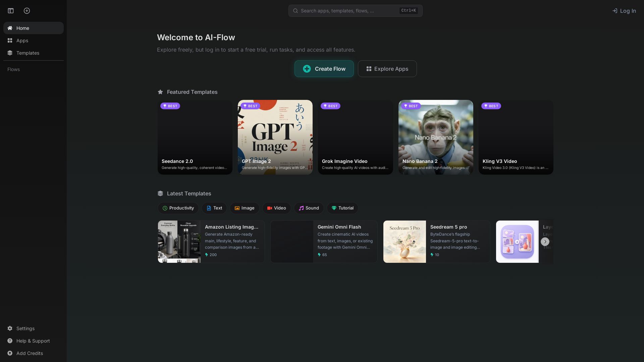
Task: Click the Apps grid icon in sidebar
Action: (10, 41)
